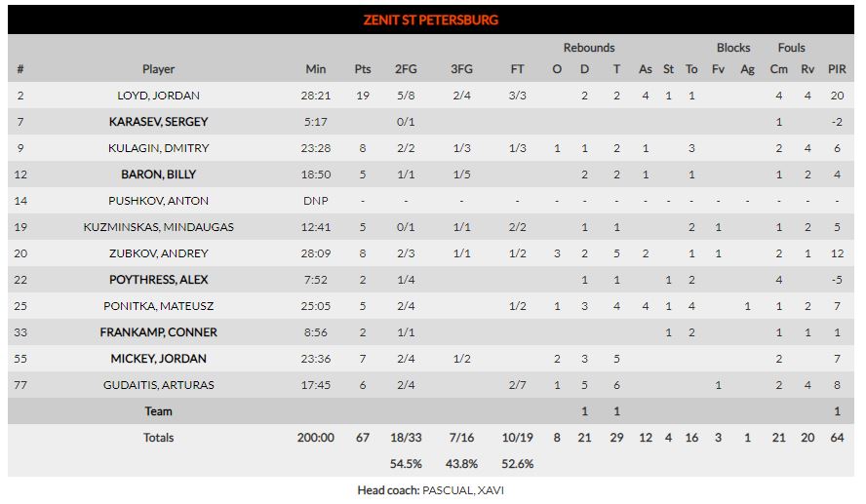The image size is (866, 504).
Task: Click head coach name Pascual, Xavi
Action: click(463, 490)
